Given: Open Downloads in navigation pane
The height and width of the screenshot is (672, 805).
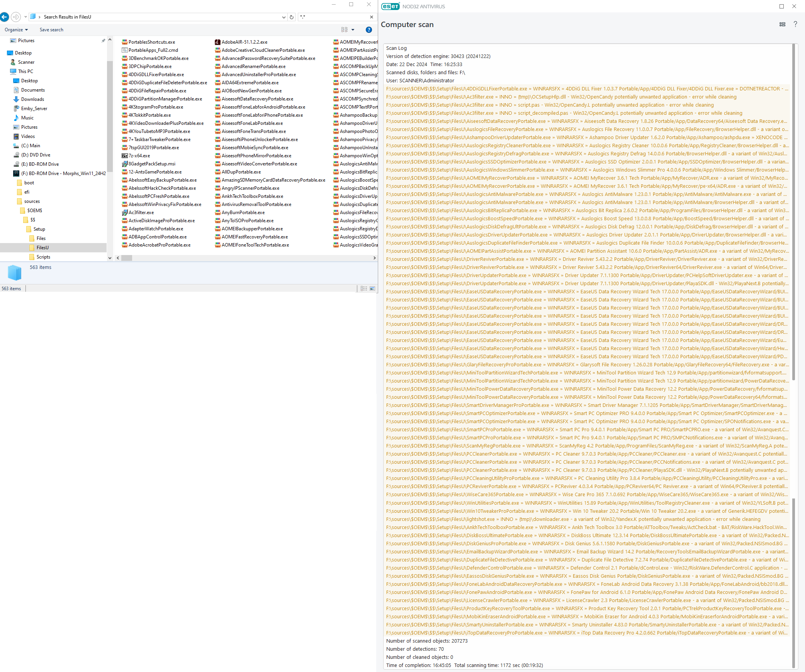Looking at the screenshot, I should 32,99.
